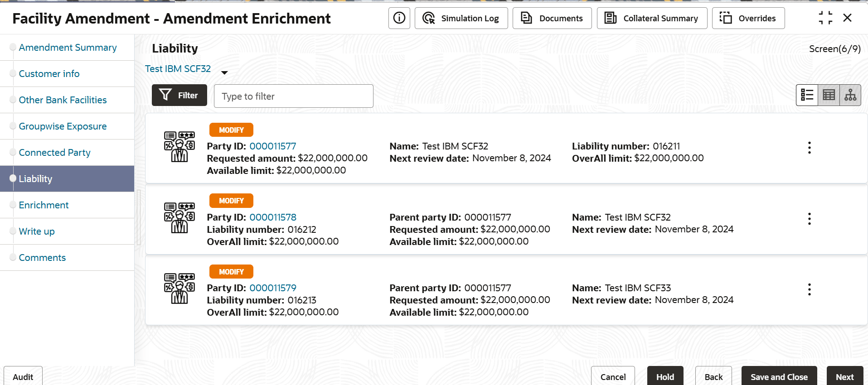Viewport: 868px width, 385px height.
Task: Collapse the window using the minimize-view icon
Action: 825,18
